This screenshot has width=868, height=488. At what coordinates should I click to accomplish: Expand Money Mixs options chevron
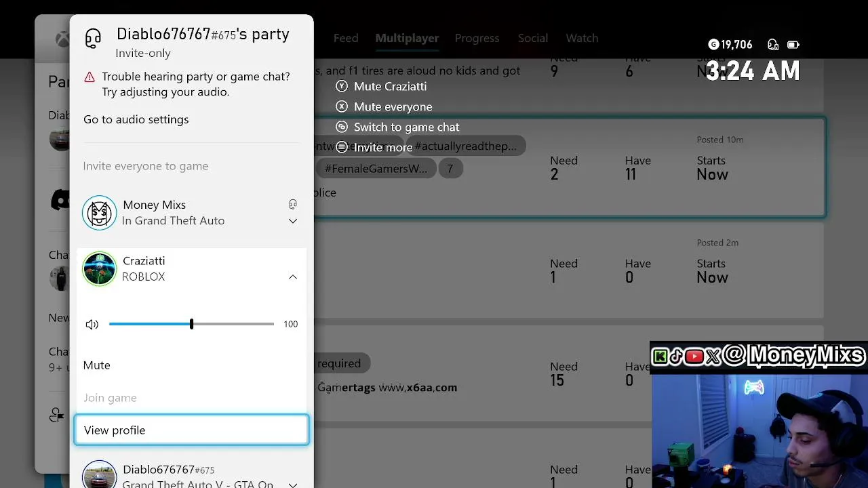(293, 221)
